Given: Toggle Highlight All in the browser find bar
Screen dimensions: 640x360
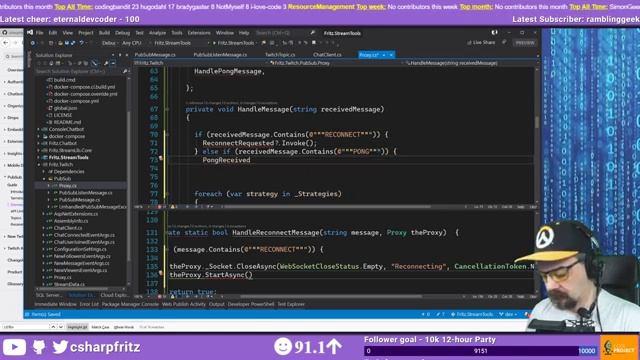Looking at the screenshot, I should tap(77, 327).
